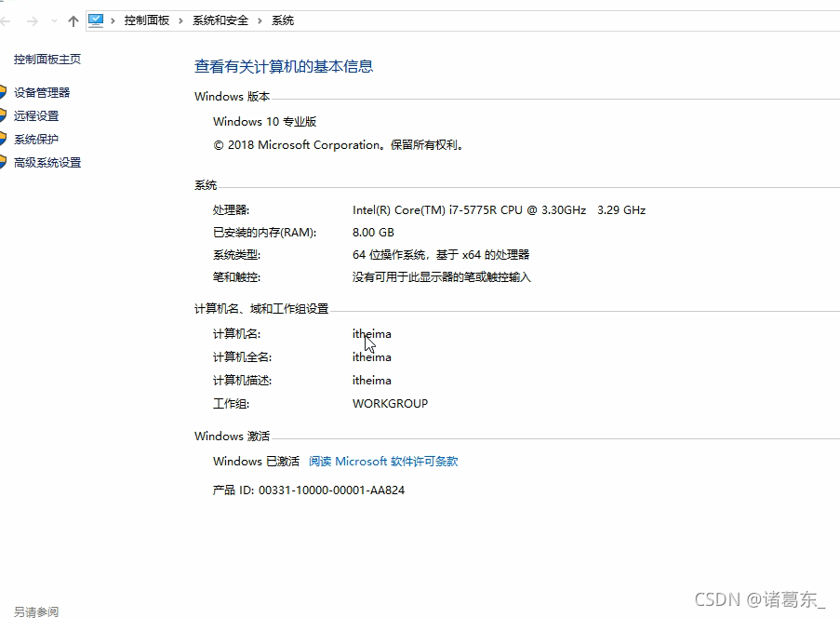
Task: Click itheima value next to 计算机全名
Action: click(x=372, y=357)
